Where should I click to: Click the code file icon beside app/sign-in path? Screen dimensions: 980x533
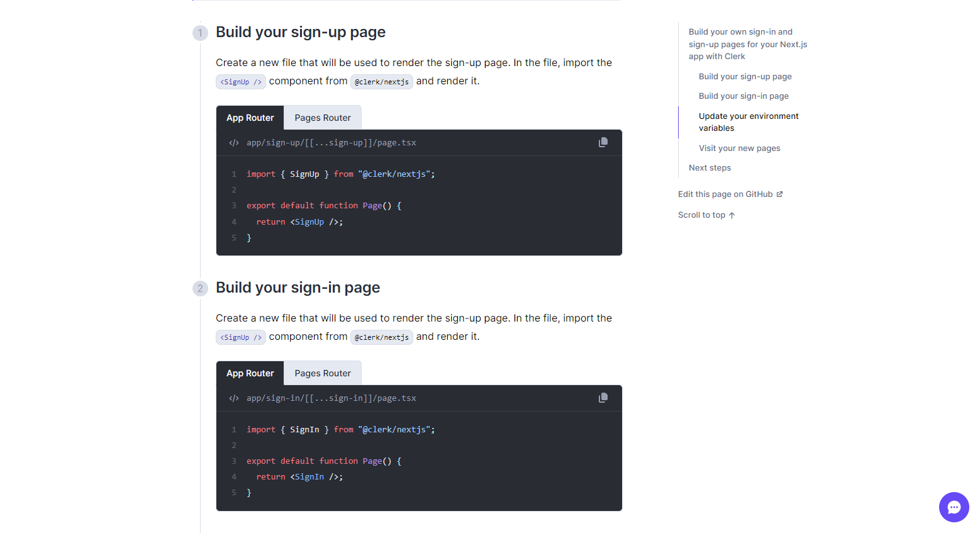[234, 398]
